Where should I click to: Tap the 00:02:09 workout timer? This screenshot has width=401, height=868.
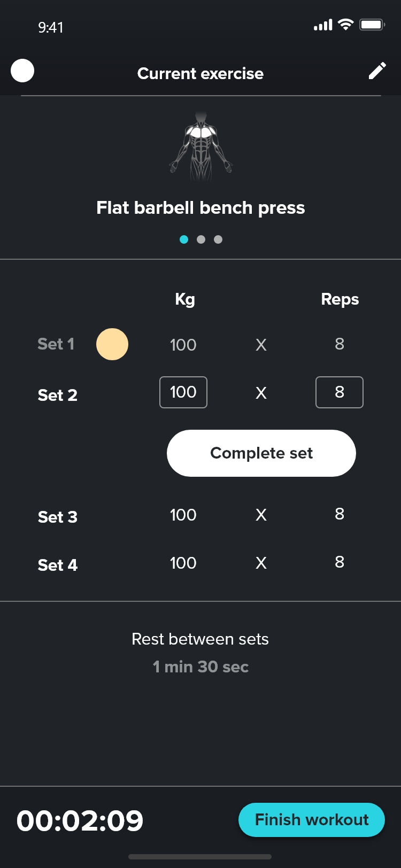[x=80, y=820]
